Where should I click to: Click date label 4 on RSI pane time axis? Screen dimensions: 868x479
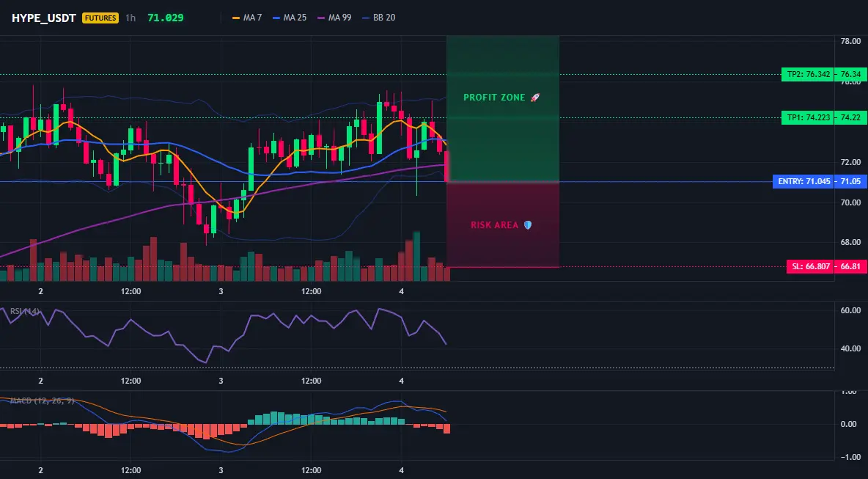point(401,381)
